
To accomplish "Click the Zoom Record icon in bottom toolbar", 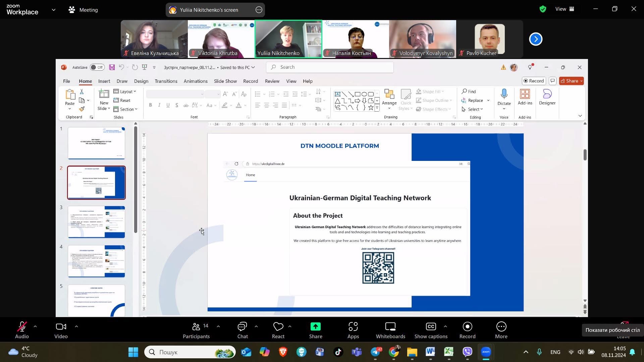I will point(467,326).
